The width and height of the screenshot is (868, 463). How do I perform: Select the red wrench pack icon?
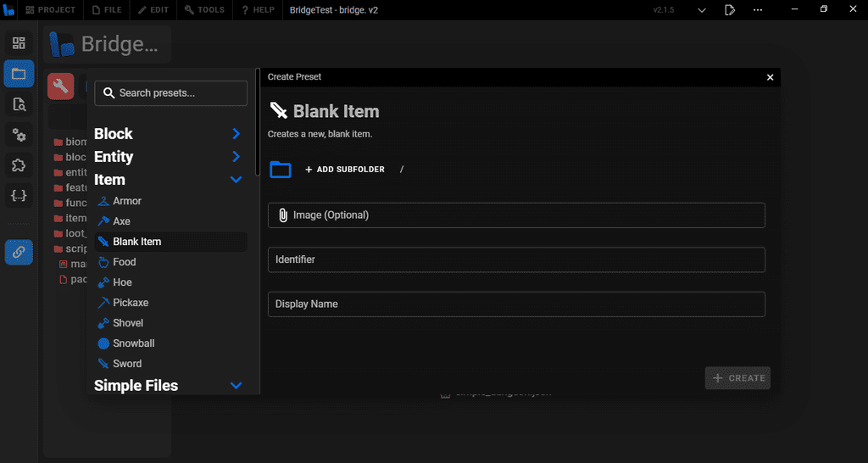coord(61,86)
